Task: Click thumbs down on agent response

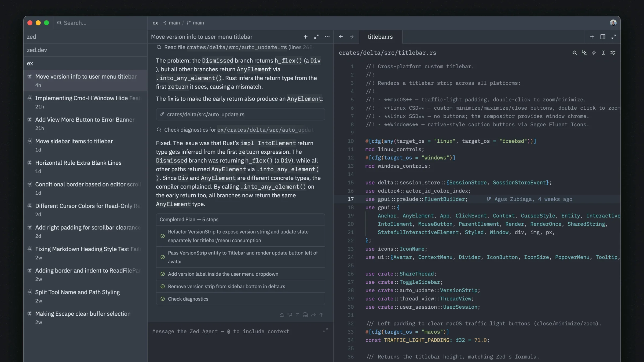Action: tap(290, 315)
